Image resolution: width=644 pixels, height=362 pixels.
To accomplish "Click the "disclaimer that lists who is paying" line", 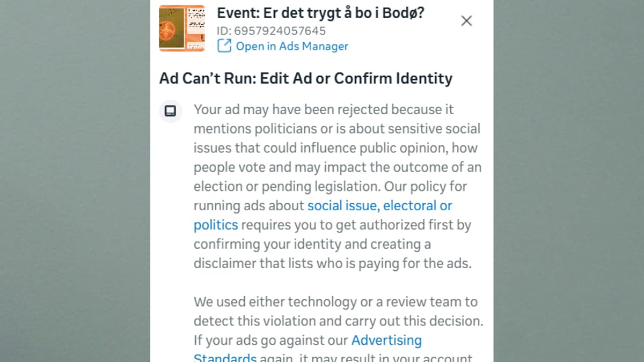I will click(x=332, y=264).
